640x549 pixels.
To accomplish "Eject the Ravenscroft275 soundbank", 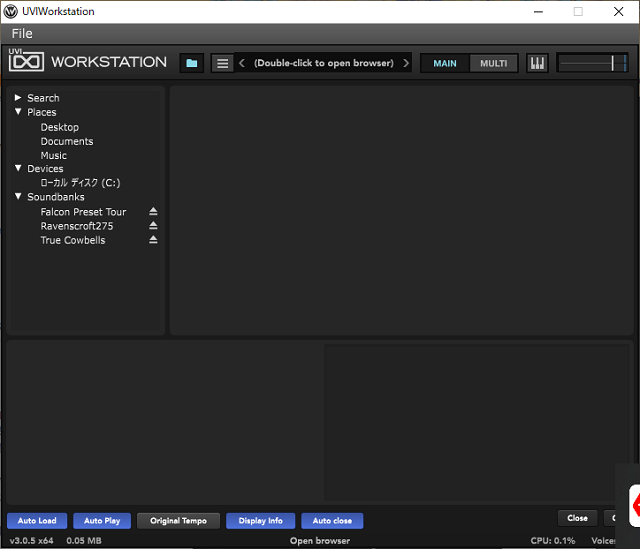I will (x=153, y=226).
